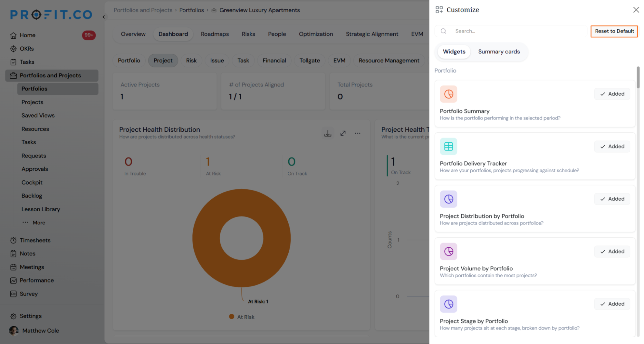Collapse the left sidebar with the chevron
Image resolution: width=644 pixels, height=344 pixels.
point(104,17)
